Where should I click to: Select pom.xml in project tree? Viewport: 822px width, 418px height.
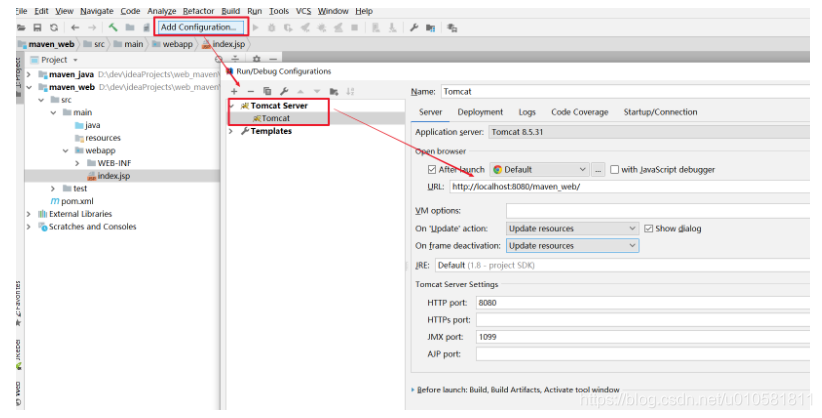(x=72, y=201)
